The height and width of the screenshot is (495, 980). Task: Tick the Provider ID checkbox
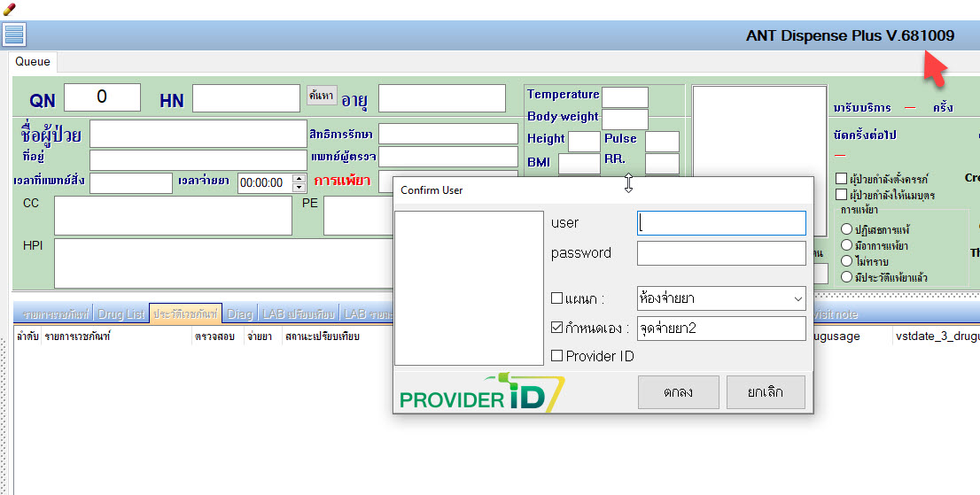tap(557, 356)
